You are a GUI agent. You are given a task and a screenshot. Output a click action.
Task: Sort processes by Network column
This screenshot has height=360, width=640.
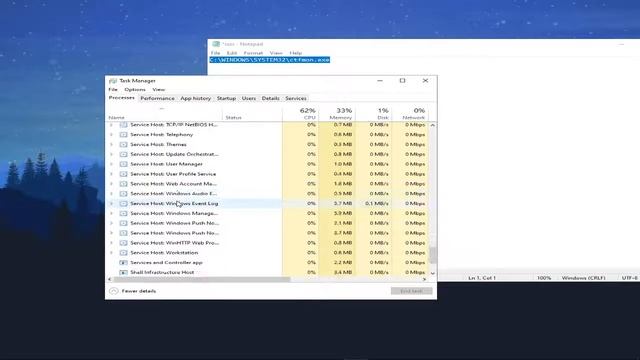click(x=410, y=113)
